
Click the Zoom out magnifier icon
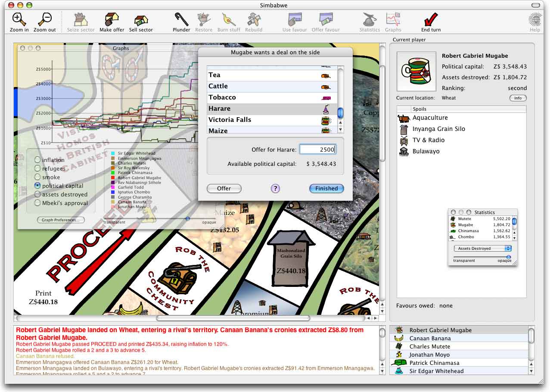(45, 20)
